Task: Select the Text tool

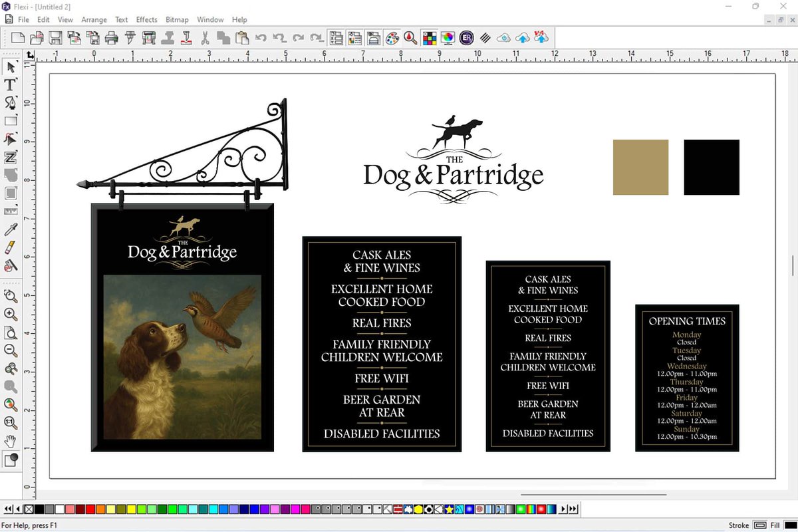Action: (x=11, y=84)
